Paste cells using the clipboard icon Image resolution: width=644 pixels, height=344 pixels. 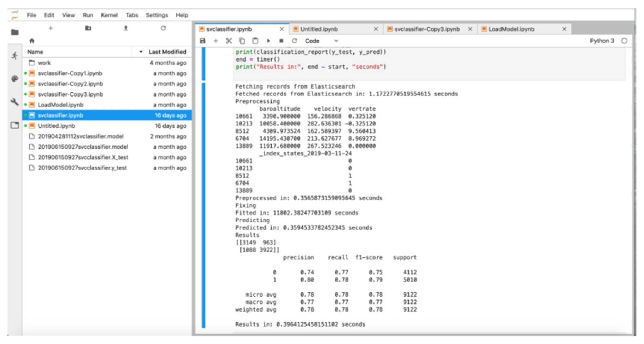point(255,41)
